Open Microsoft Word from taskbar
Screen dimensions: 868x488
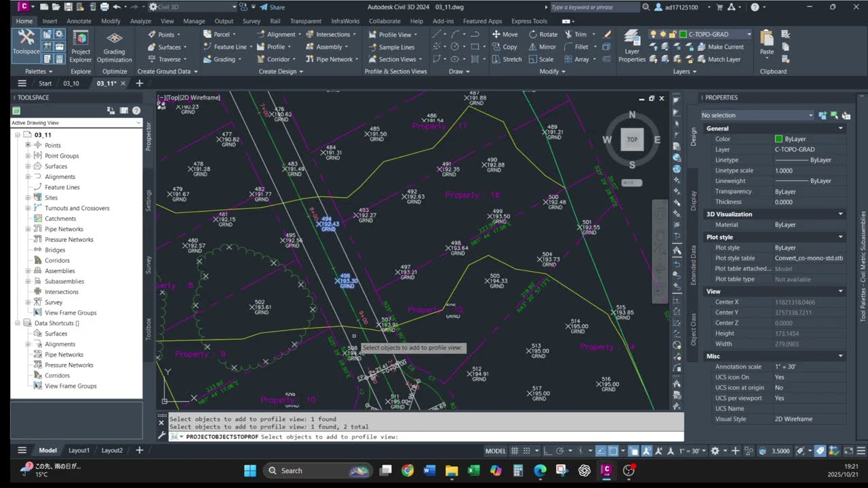point(429,470)
